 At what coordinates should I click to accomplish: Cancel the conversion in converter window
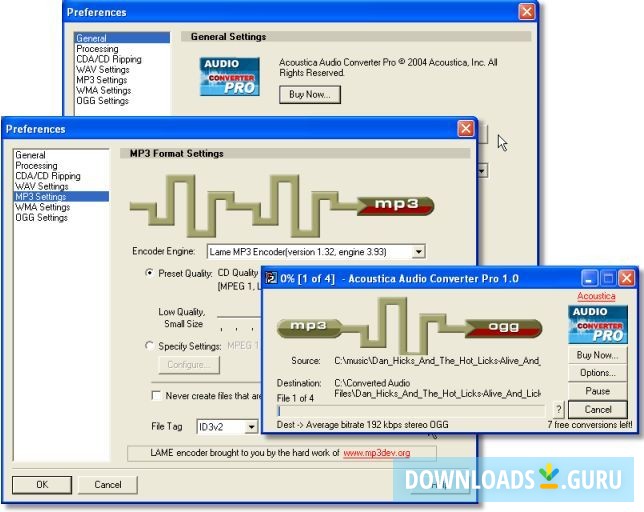coord(598,409)
